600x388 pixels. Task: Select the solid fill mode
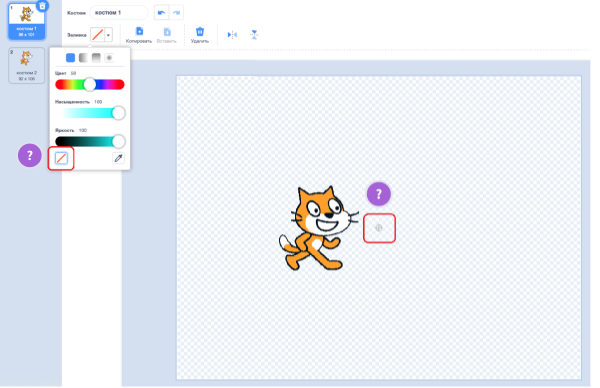[70, 58]
